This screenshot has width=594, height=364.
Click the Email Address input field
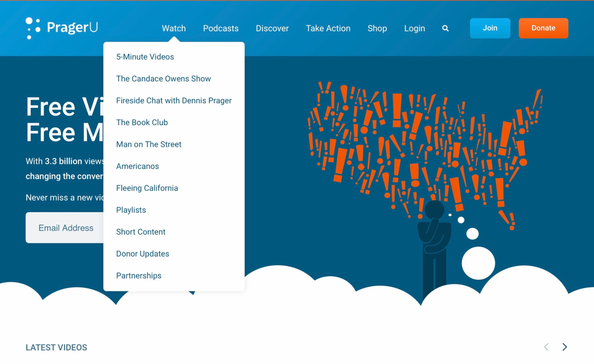pos(65,228)
